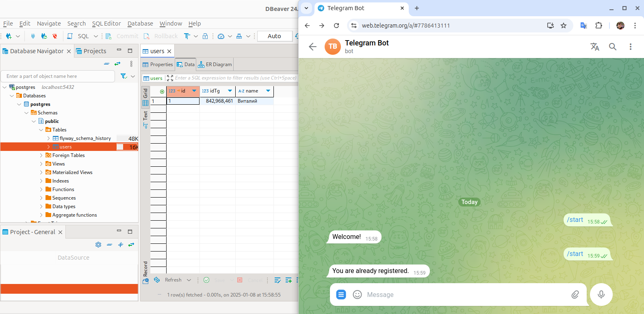The image size is (644, 314).
Task: Click the Telegram Bot chat title
Action: tap(367, 43)
